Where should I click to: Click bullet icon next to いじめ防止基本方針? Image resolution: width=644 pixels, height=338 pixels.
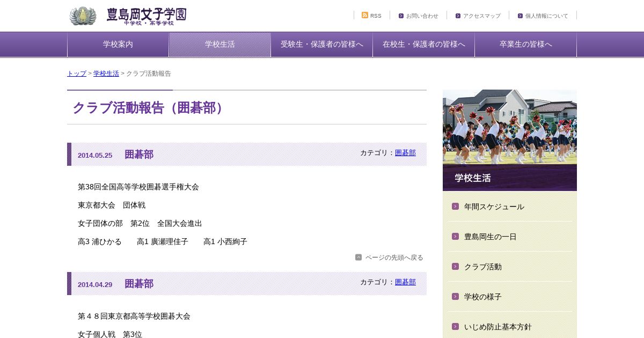pyautogui.click(x=455, y=326)
